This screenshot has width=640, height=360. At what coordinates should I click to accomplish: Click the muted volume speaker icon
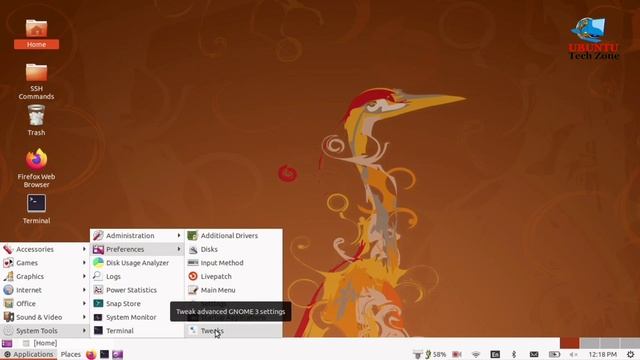[x=573, y=354]
